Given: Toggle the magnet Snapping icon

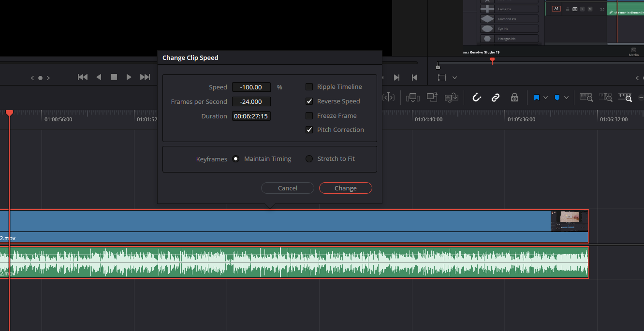Looking at the screenshot, I should (477, 98).
